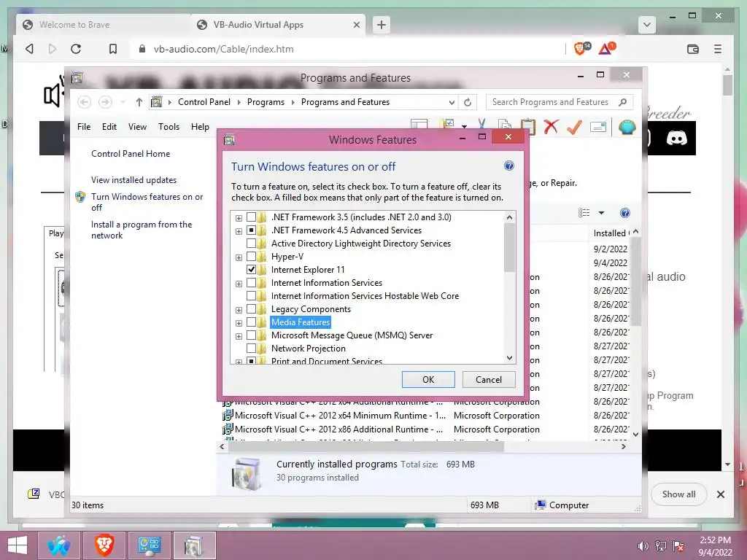Expand the Hyper-V tree node
Screen dimensions: 747x560
[239, 257]
